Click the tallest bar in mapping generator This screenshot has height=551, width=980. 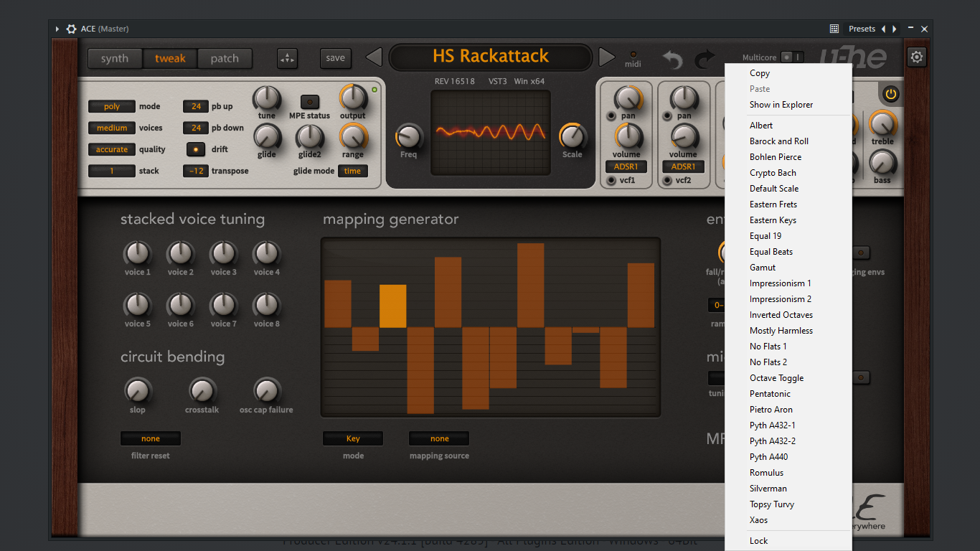tap(531, 286)
